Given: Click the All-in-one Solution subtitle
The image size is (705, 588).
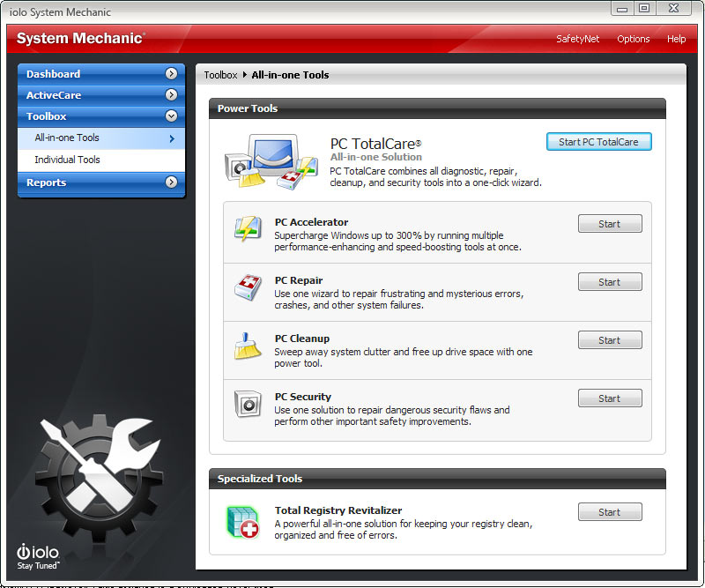Looking at the screenshot, I should pyautogui.click(x=376, y=157).
